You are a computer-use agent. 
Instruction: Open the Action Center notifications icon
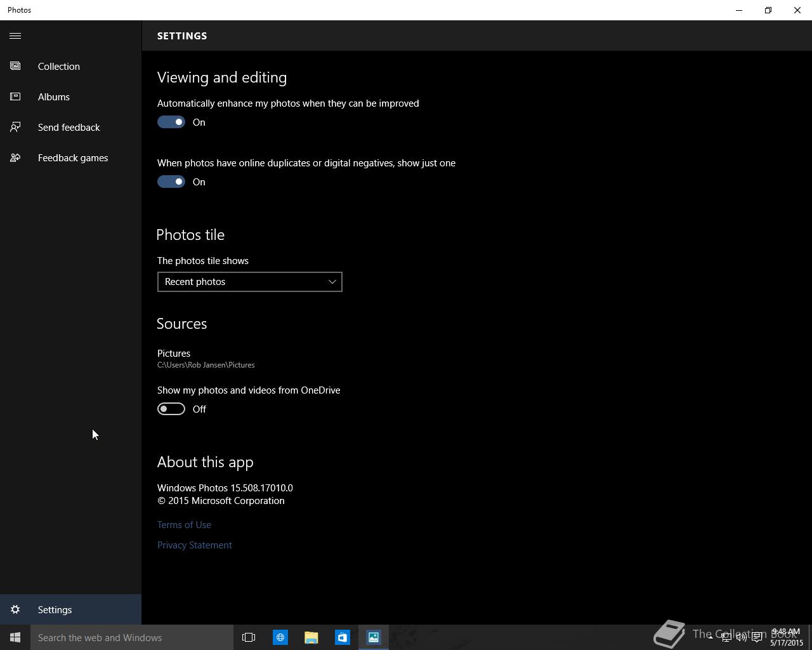click(757, 637)
